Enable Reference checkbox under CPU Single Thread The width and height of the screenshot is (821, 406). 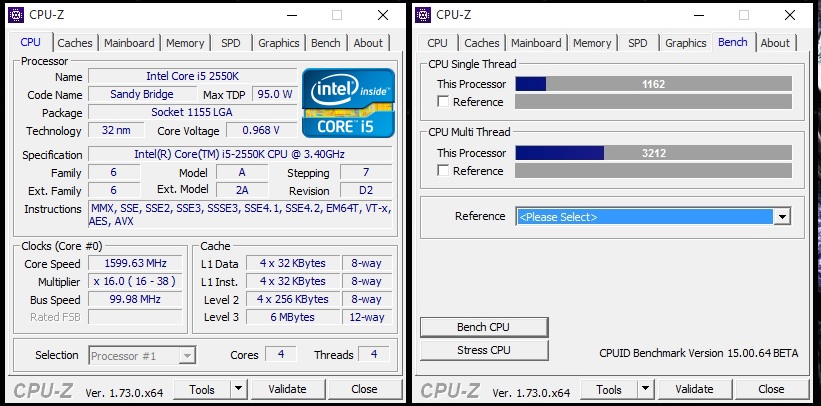point(444,102)
